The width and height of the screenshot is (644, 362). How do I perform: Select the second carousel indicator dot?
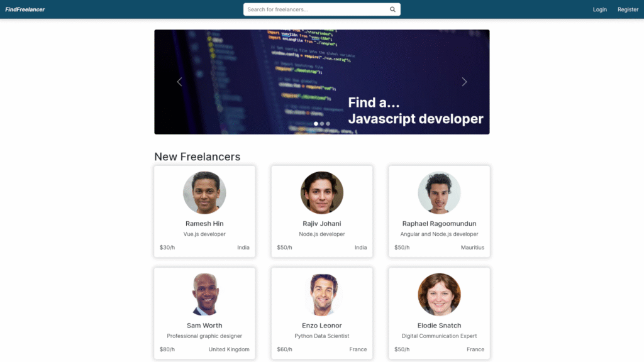pos(321,124)
